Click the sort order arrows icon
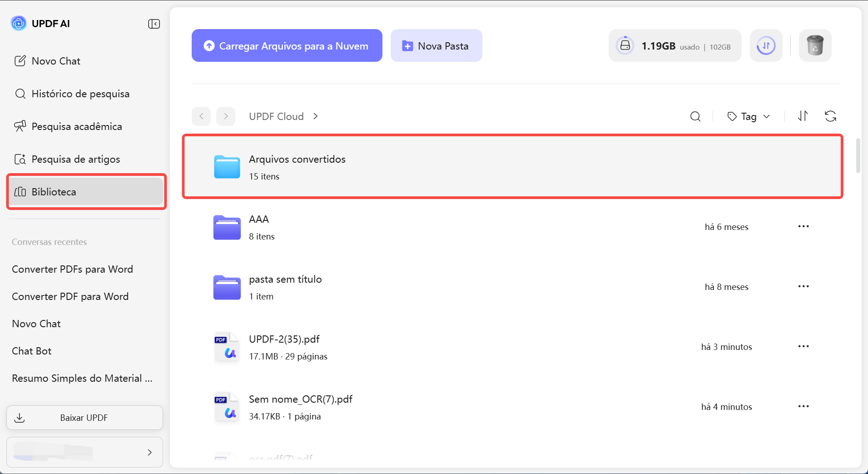The width and height of the screenshot is (868, 474). (803, 116)
